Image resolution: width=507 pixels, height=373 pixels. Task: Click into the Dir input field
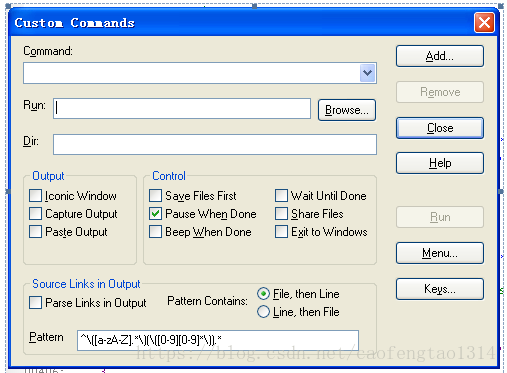(215, 144)
